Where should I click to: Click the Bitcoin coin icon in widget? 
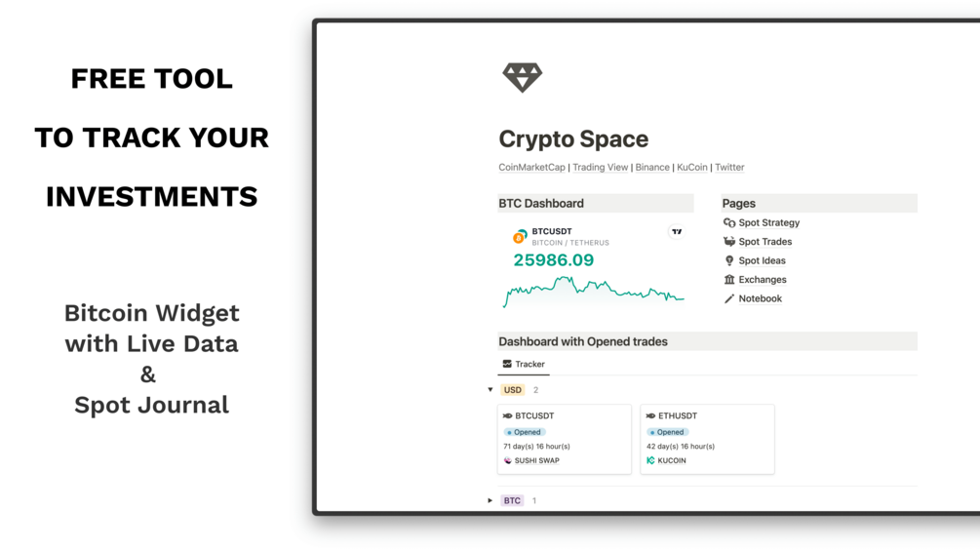[x=519, y=237]
